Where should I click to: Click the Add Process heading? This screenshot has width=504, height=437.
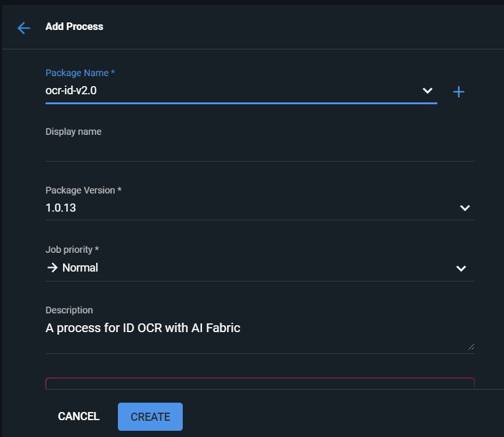(74, 27)
